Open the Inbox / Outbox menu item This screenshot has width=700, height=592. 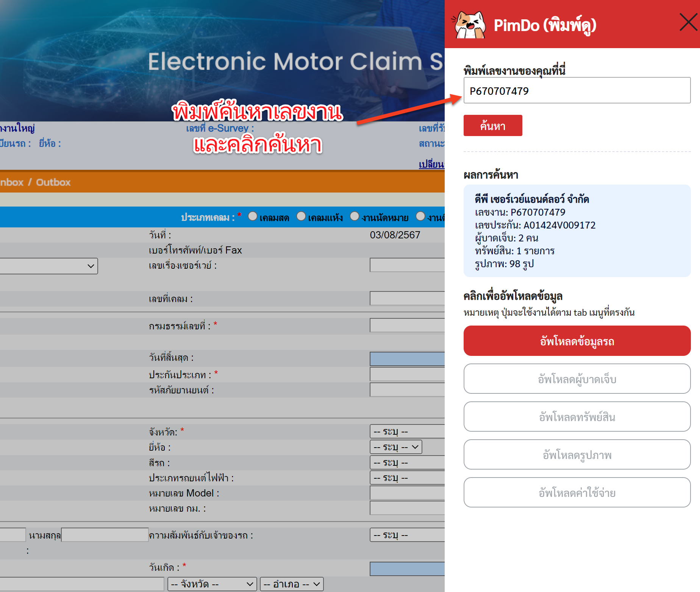tap(35, 182)
